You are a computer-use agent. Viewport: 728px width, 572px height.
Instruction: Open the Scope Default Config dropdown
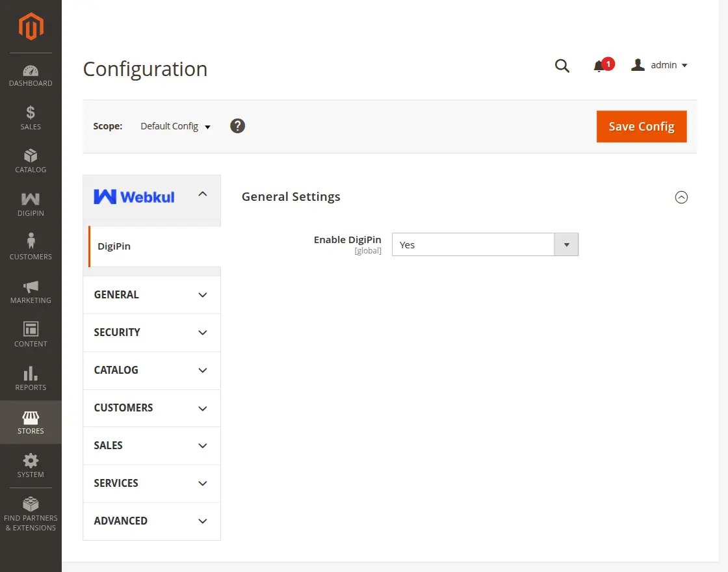(x=175, y=126)
